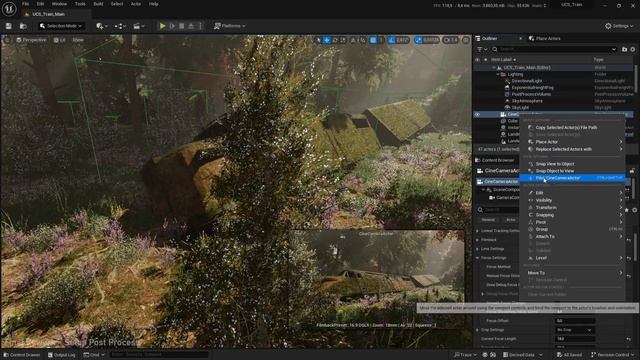Screen dimensions: 640x360
Task: Click the Save level icon in toolbar
Action: (9, 26)
